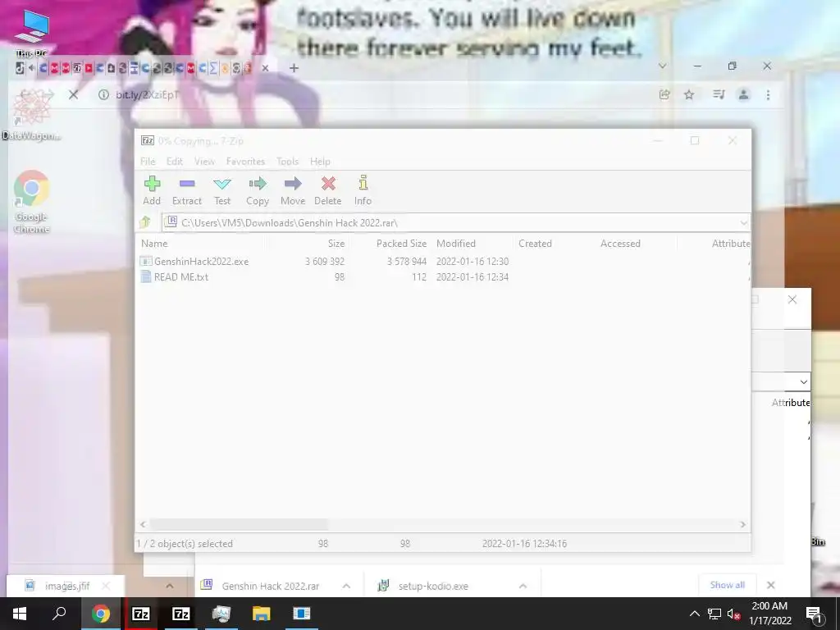Viewport: 840px width, 630px height.
Task: Open the notification center icon
Action: point(814,614)
